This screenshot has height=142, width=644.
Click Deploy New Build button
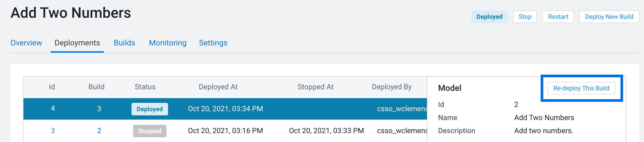click(609, 17)
